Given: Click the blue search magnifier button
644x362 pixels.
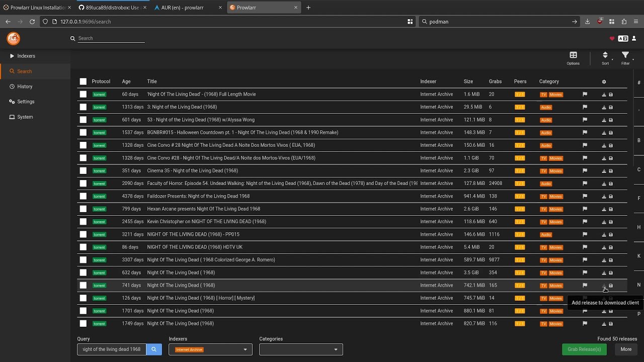Looking at the screenshot, I should tap(154, 349).
